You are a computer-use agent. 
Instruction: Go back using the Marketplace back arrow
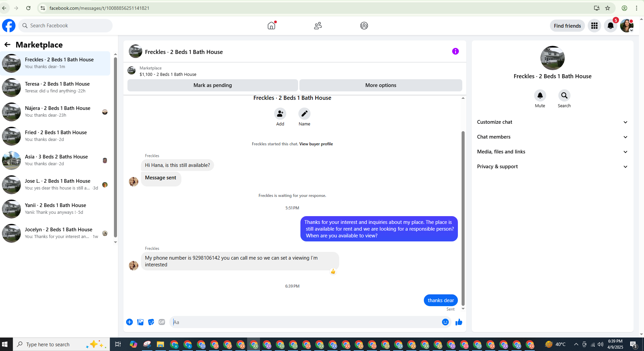(7, 45)
